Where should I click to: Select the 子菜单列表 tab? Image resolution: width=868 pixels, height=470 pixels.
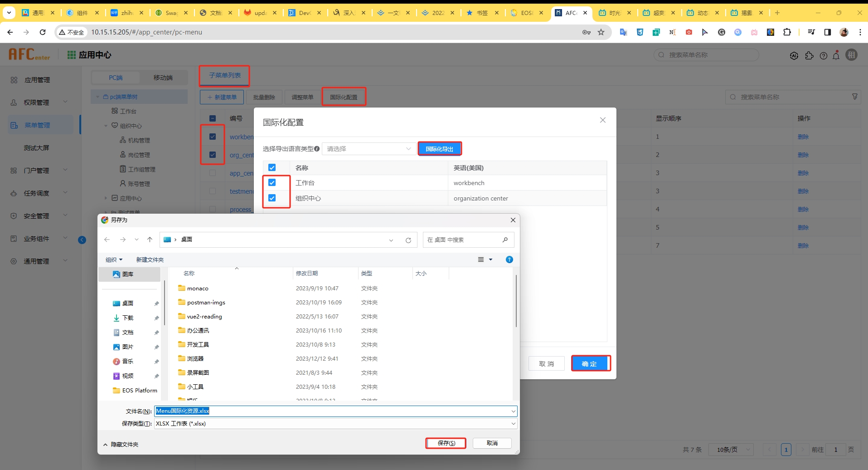(225, 75)
